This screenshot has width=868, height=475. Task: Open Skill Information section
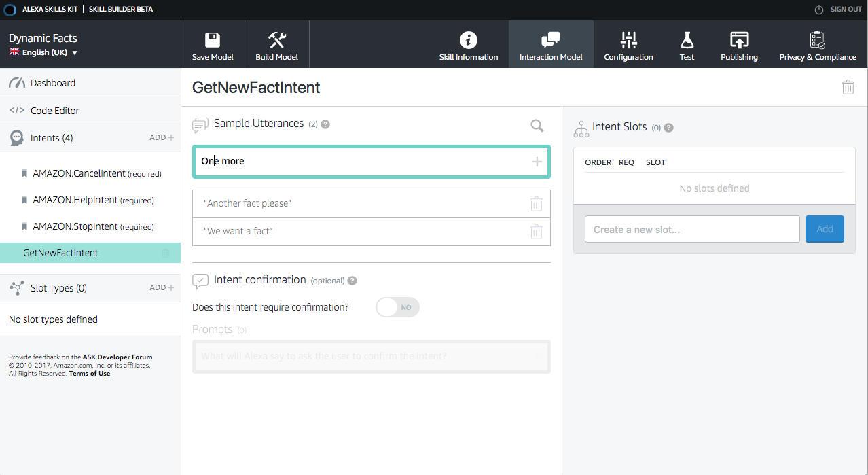469,43
